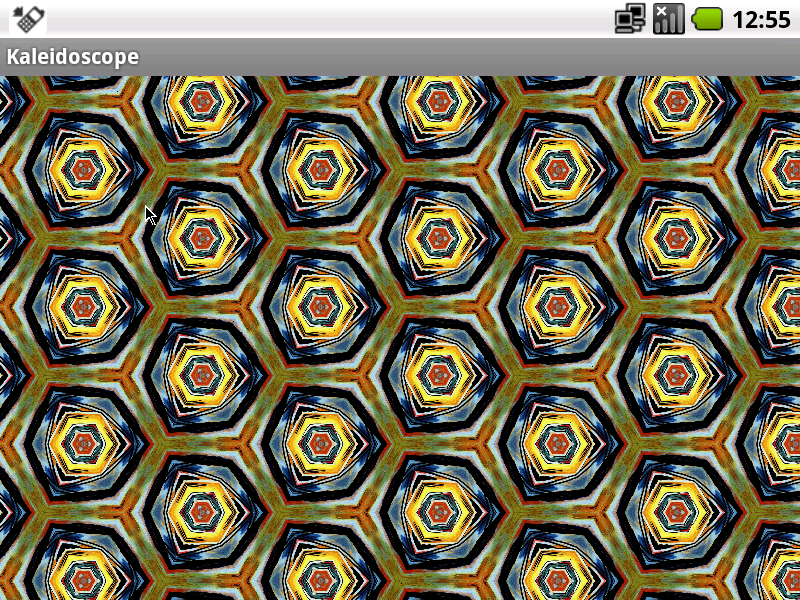This screenshot has width=800, height=600.
Task: Tap the USB debugging notification icon
Action: tap(28, 19)
